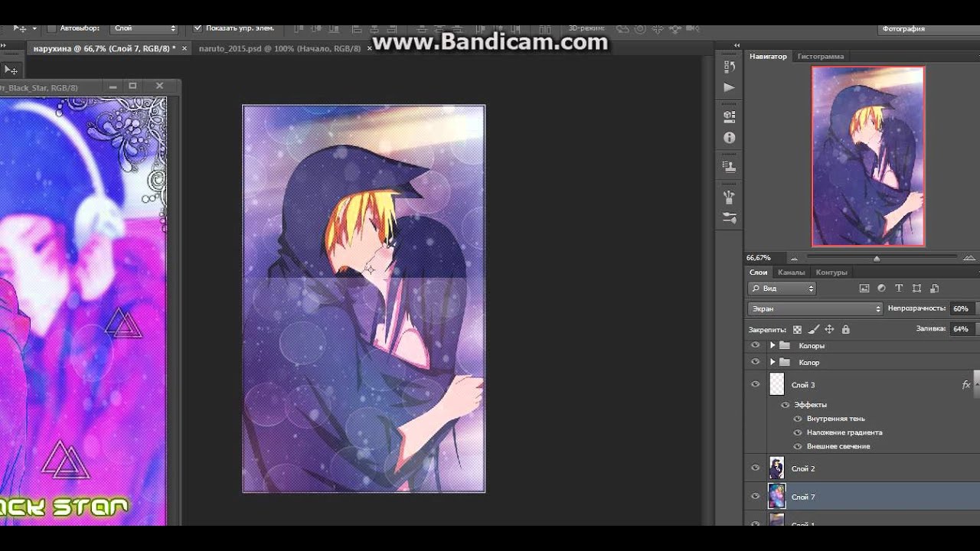Minimize the Black_Star floating window

pyautogui.click(x=113, y=86)
